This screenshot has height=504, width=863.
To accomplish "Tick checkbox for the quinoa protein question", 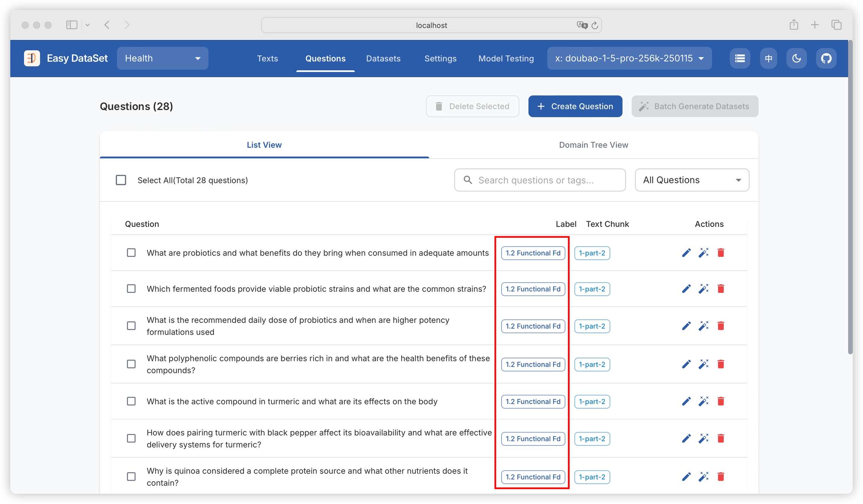I will [x=131, y=477].
